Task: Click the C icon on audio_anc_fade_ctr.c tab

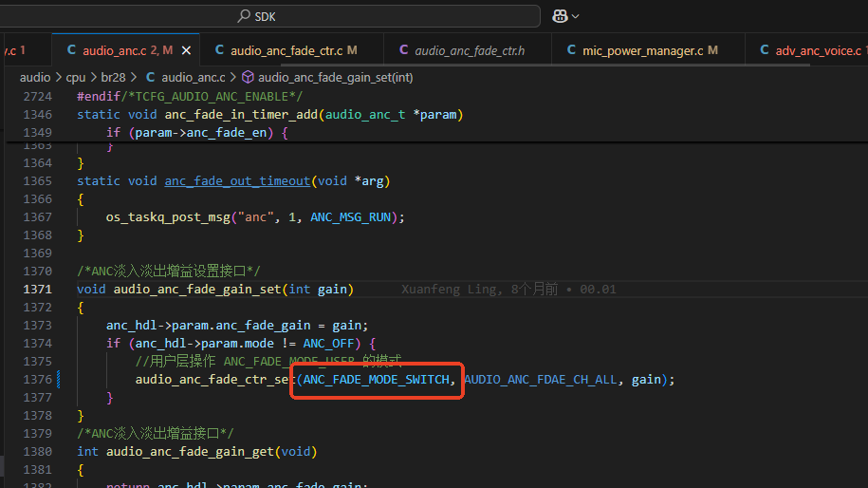Action: click(x=219, y=50)
